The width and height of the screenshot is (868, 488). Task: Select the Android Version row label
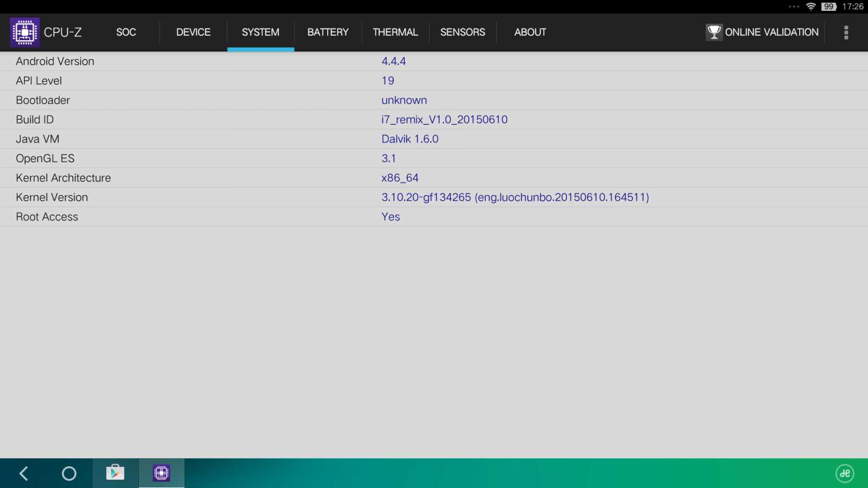click(55, 61)
